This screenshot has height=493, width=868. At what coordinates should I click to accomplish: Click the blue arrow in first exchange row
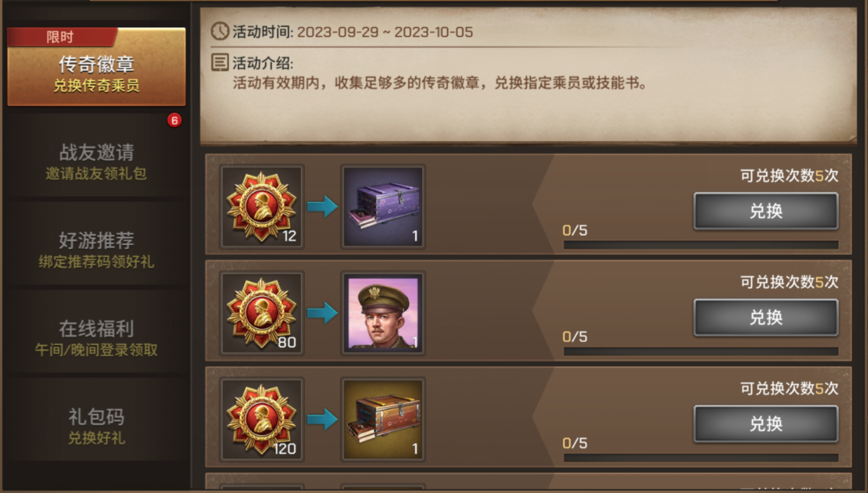point(322,207)
